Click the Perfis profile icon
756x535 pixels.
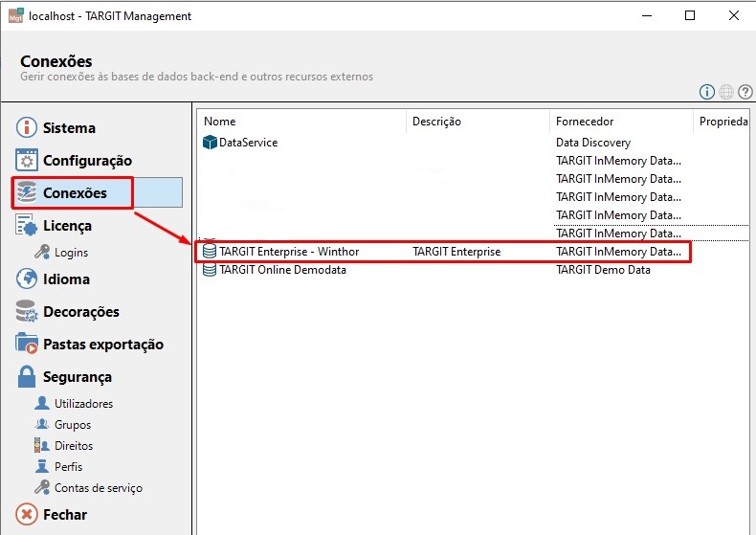pyautogui.click(x=42, y=466)
